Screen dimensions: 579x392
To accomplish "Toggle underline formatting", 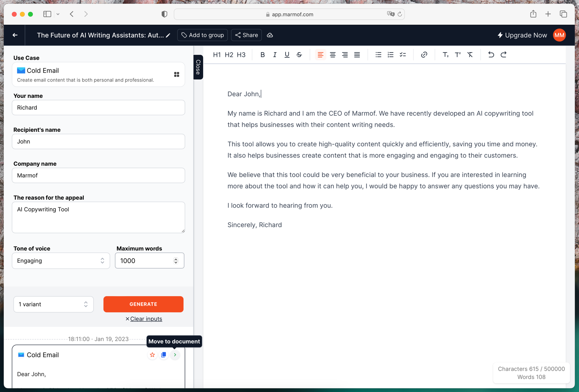I will point(287,55).
